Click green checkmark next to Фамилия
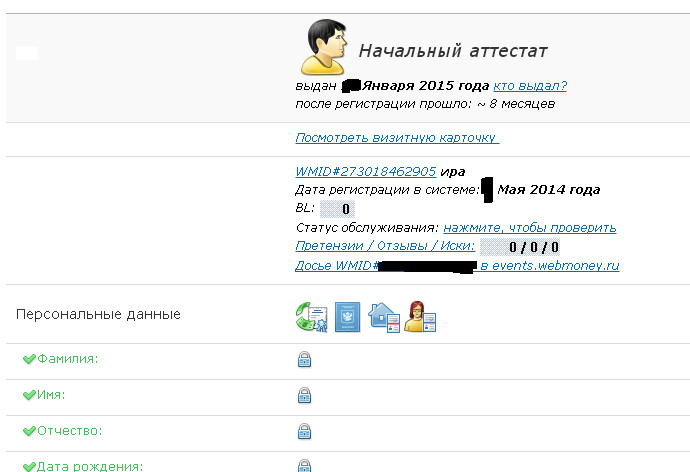 click(29, 359)
